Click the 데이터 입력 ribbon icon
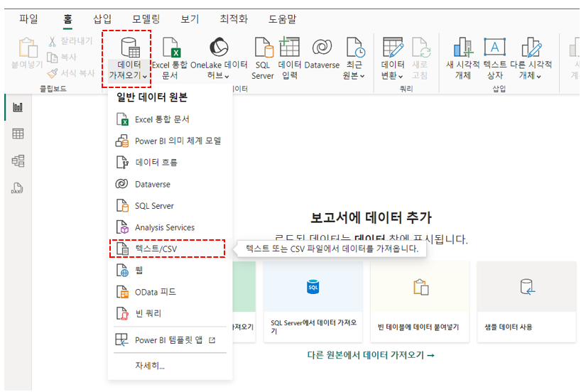 tap(290, 58)
